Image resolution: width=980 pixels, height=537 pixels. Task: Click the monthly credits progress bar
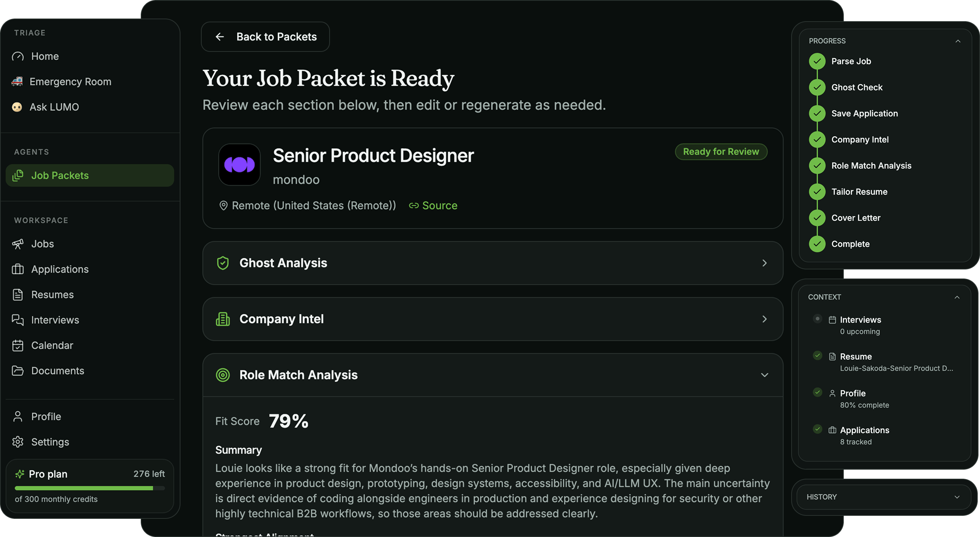(90, 488)
